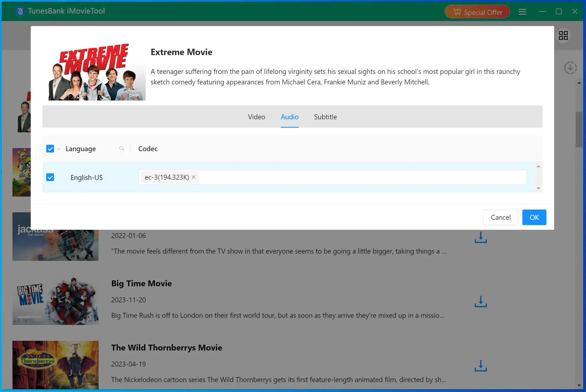Image resolution: width=586 pixels, height=392 pixels.
Task: Click the Big Time Movie thumbnail
Action: [x=55, y=301]
